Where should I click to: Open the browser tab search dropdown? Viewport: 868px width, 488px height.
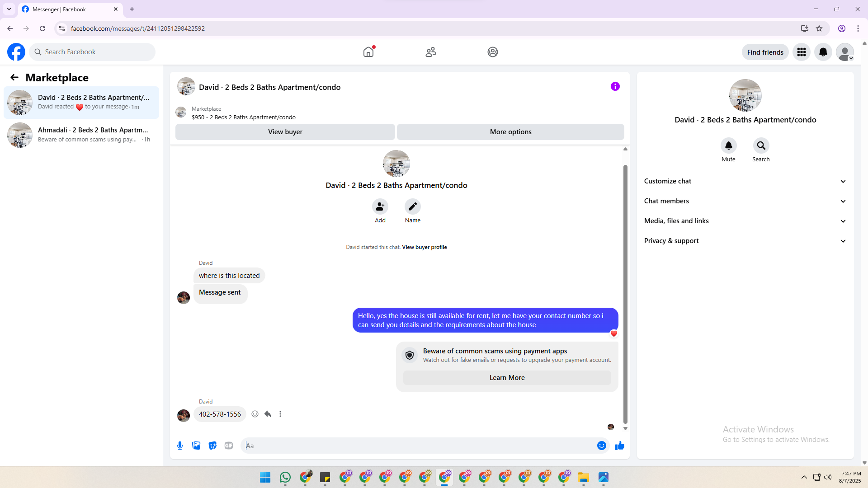tap(9, 9)
